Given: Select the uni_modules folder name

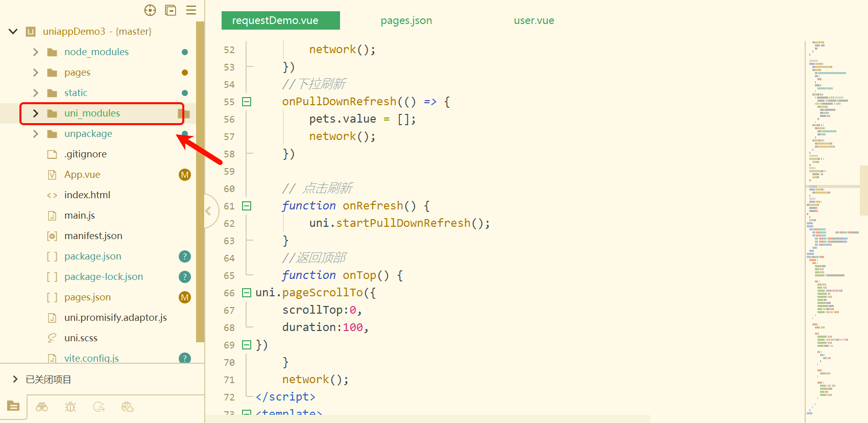Looking at the screenshot, I should pyautogui.click(x=92, y=113).
